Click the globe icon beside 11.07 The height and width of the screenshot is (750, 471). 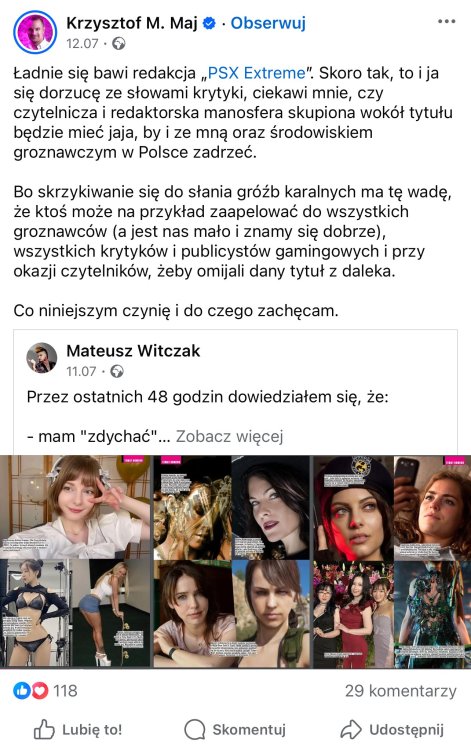[x=117, y=372]
